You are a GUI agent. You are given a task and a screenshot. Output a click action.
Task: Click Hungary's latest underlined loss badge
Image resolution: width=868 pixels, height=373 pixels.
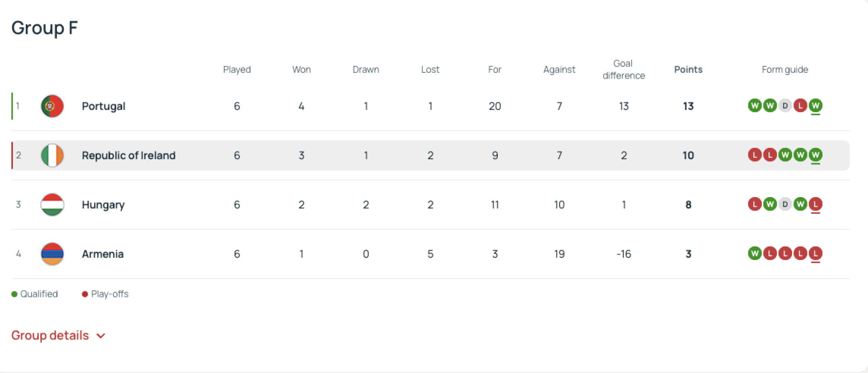(816, 204)
